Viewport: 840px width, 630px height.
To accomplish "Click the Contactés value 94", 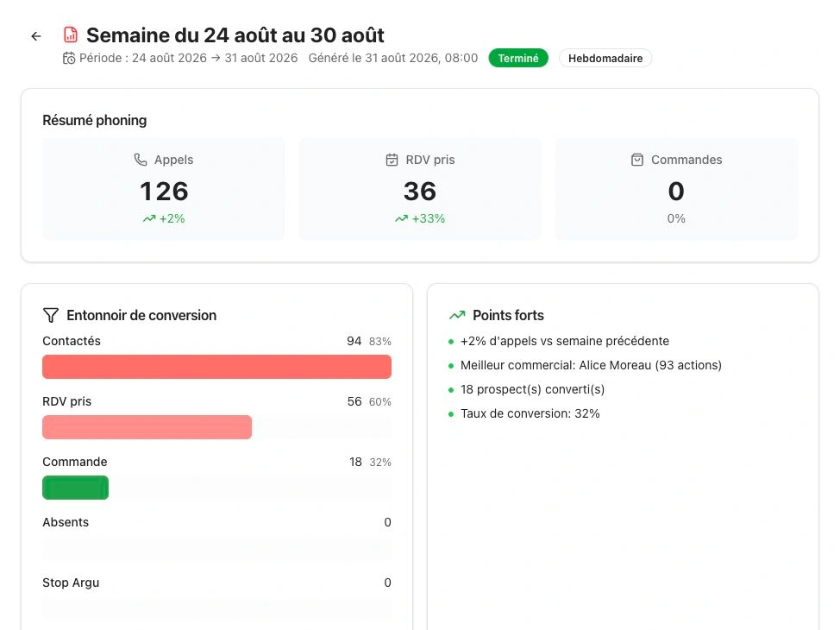I will pyautogui.click(x=354, y=341).
